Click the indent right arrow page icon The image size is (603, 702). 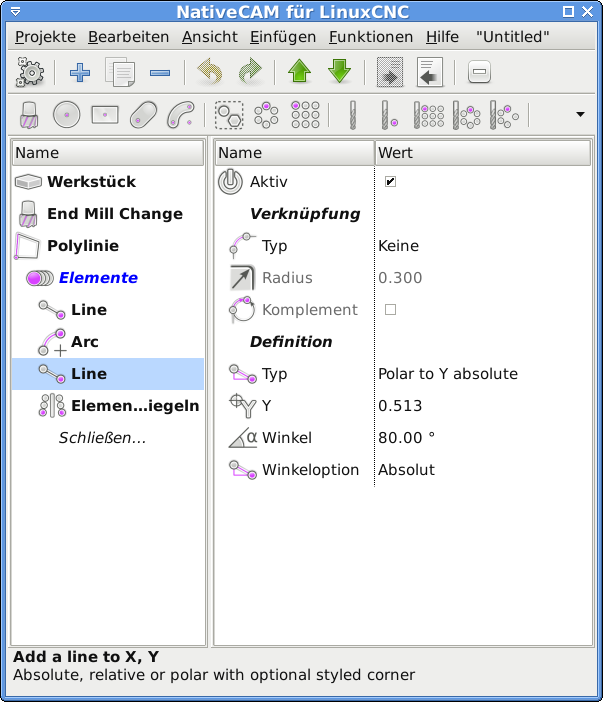click(390, 72)
